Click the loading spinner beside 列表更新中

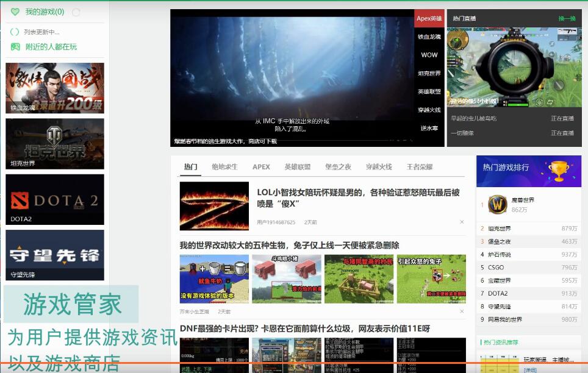(14, 31)
